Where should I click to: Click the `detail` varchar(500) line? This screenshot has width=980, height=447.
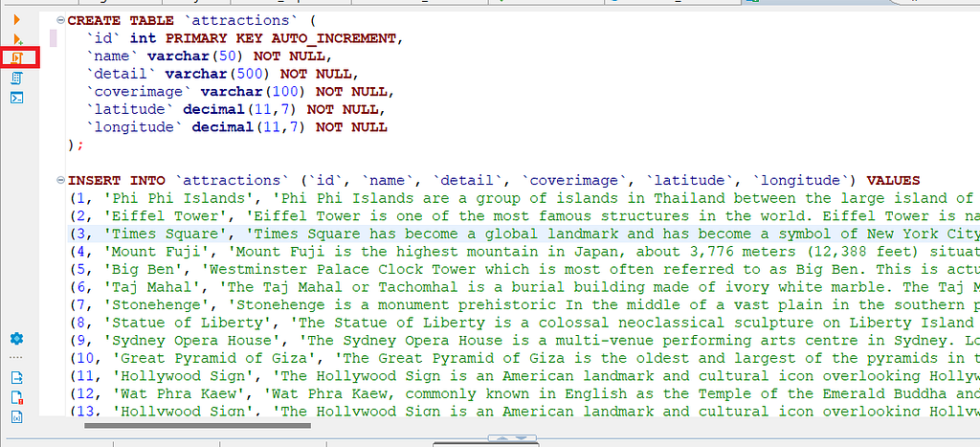[224, 75]
